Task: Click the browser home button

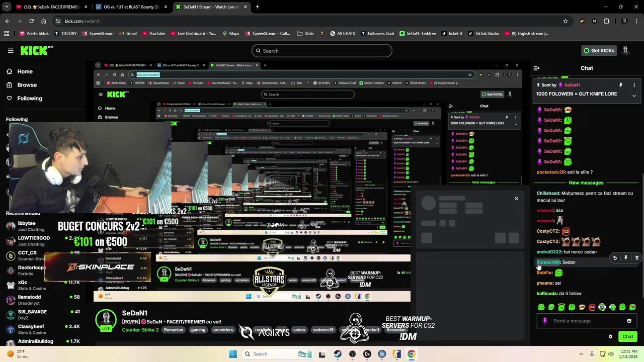Action: (43, 21)
